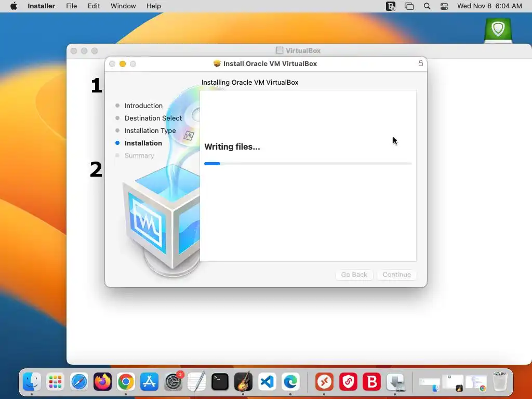Image resolution: width=532 pixels, height=399 pixels.
Task: Open the App Store dock icon
Action: pos(149,382)
